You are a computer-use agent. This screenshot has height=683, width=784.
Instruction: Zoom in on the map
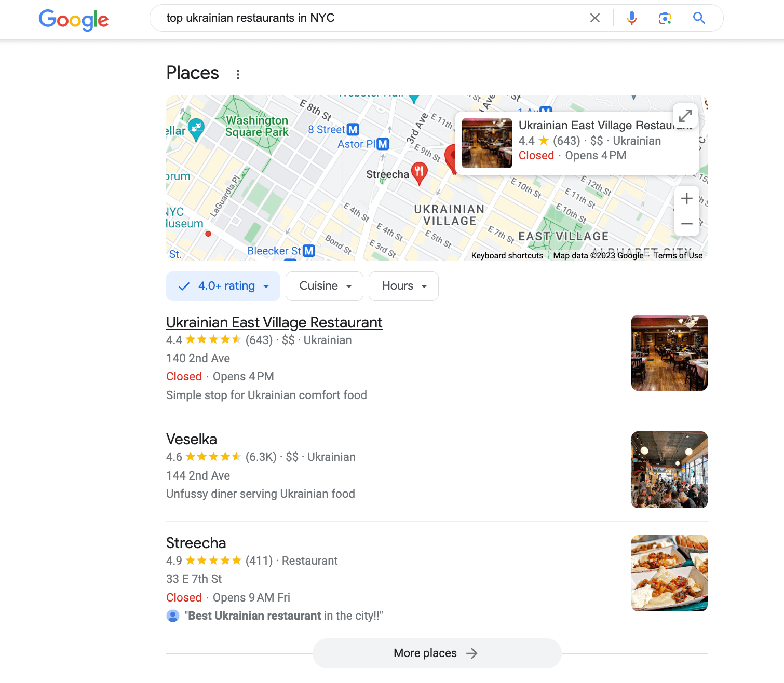coord(687,198)
